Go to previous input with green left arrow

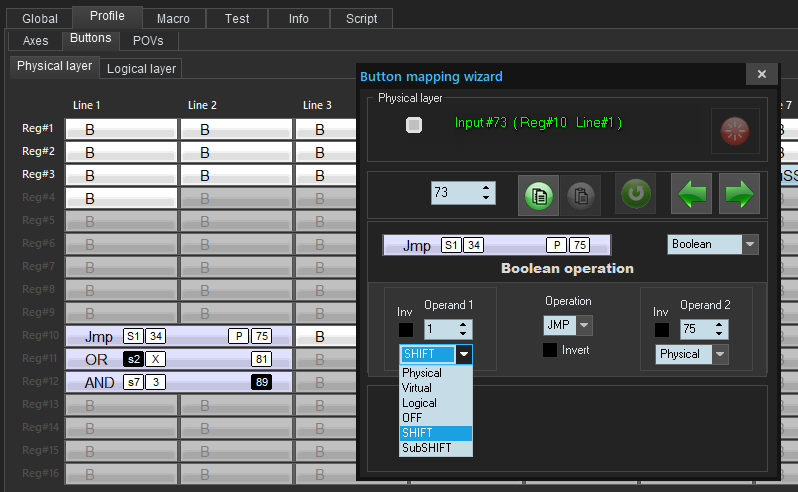691,193
